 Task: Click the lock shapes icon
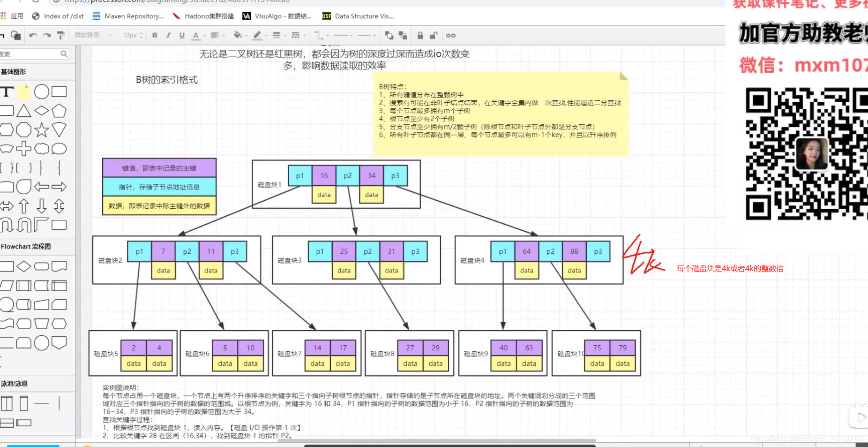[x=420, y=36]
